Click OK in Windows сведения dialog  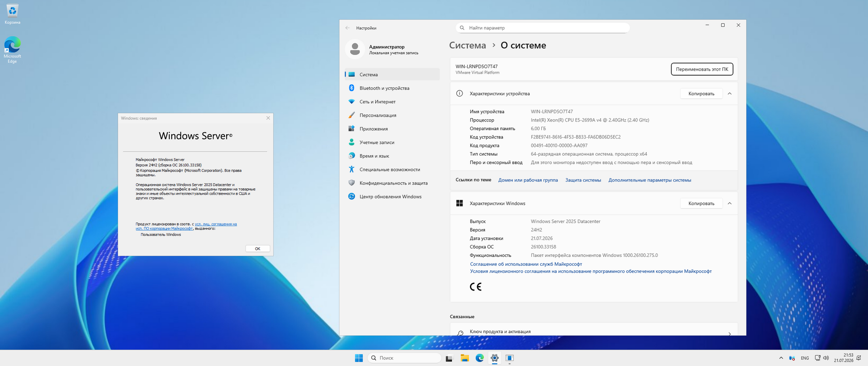(257, 249)
